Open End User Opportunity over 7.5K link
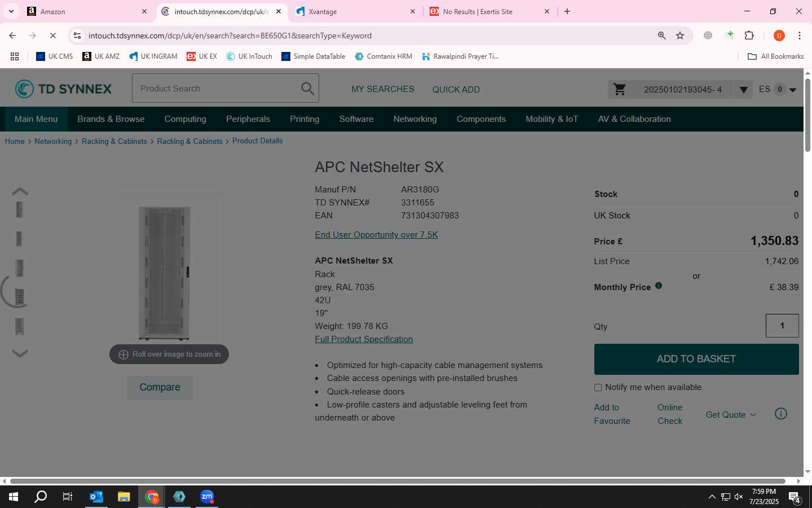Image resolution: width=812 pixels, height=508 pixels. coord(376,235)
